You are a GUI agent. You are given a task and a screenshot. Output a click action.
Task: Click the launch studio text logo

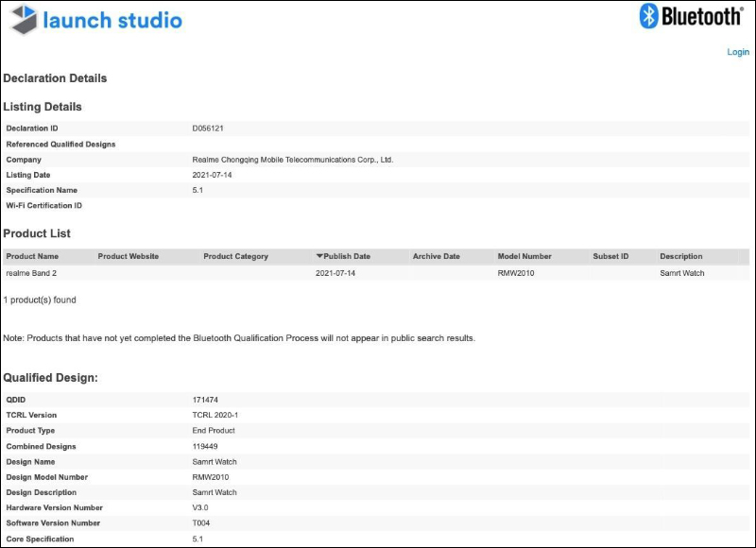(x=112, y=20)
